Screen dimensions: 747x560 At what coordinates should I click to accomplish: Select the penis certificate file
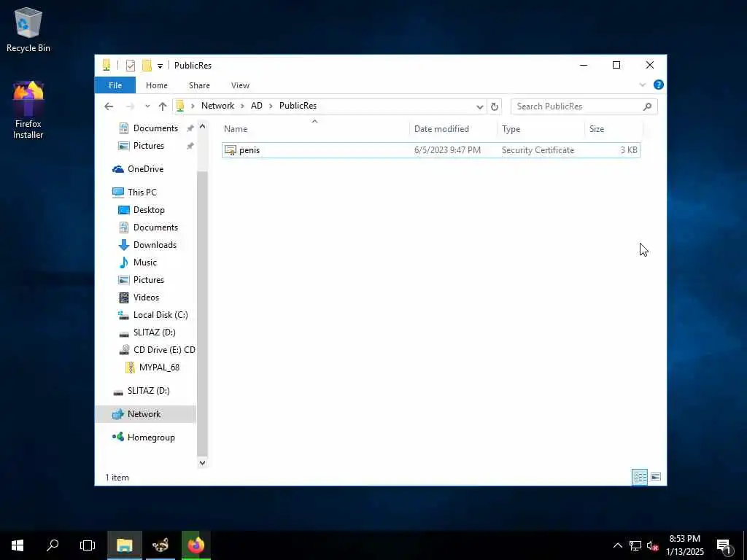point(430,150)
